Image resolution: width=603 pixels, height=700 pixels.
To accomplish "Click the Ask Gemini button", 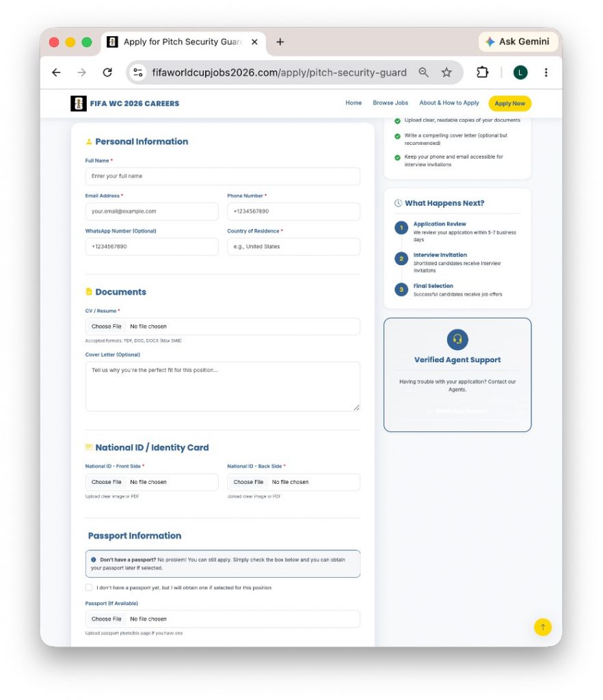I will [x=518, y=42].
